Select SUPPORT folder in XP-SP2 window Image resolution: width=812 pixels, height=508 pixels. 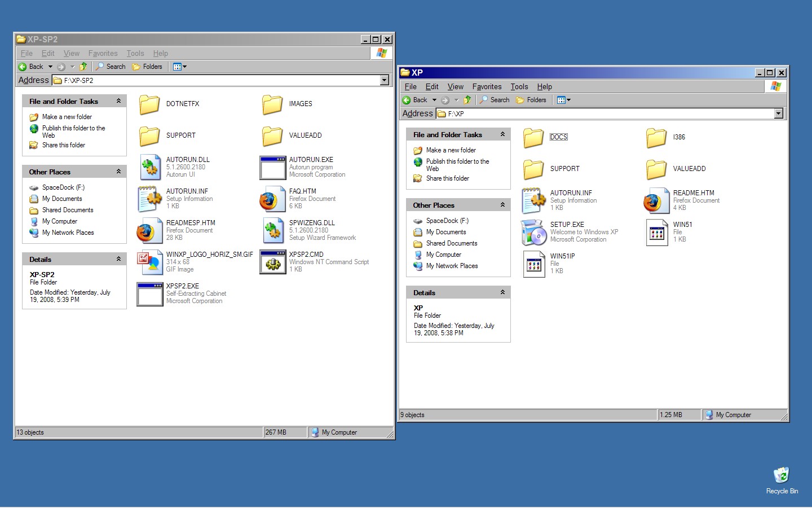[149, 136]
